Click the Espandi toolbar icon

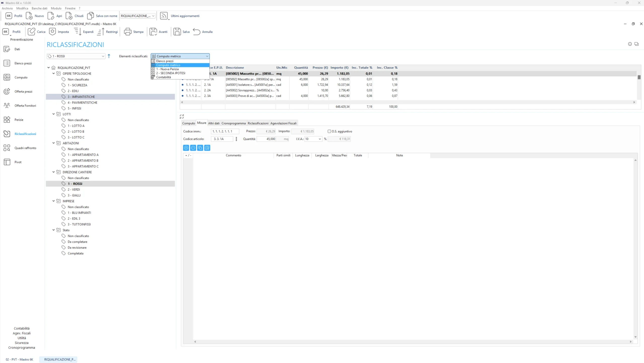[78, 32]
